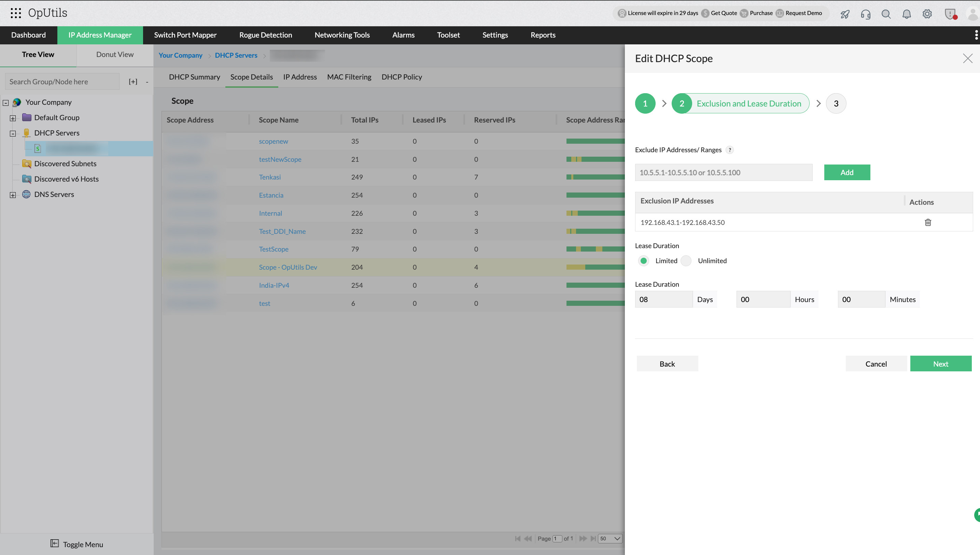The width and height of the screenshot is (980, 555).
Task: Select the Limited lease duration option
Action: point(643,261)
